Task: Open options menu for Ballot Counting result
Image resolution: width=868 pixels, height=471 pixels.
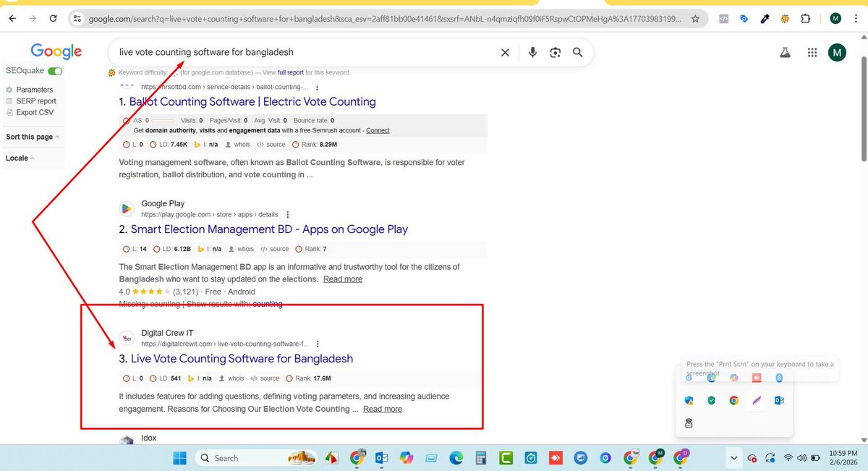Action: pyautogui.click(x=317, y=88)
